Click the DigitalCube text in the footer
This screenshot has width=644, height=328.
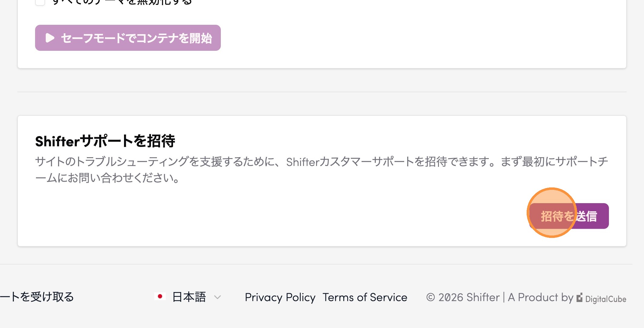tap(606, 299)
